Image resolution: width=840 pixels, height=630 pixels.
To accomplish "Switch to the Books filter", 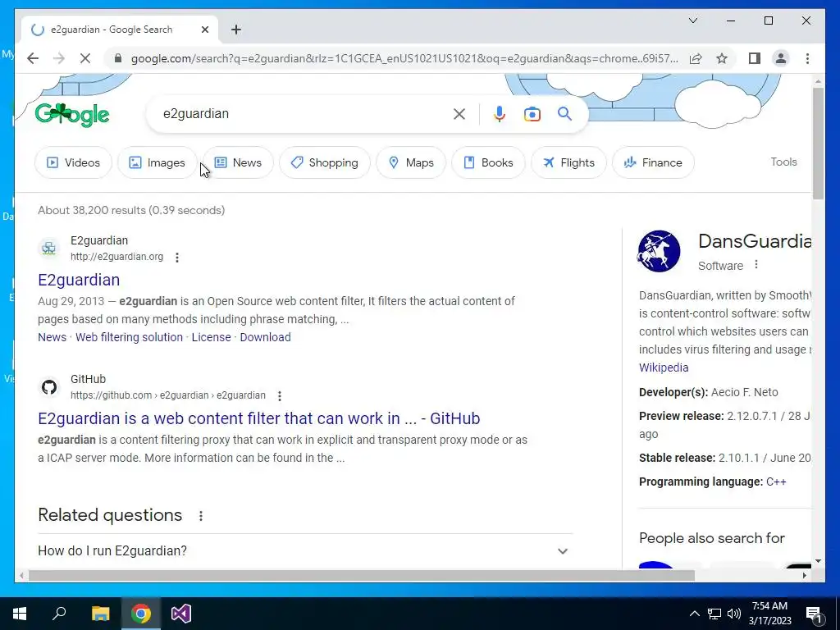I will (488, 162).
